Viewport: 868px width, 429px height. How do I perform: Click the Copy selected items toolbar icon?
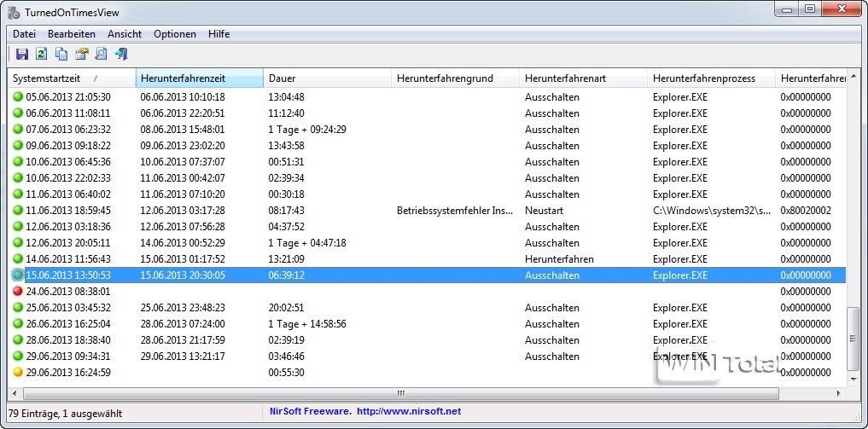tap(61, 54)
